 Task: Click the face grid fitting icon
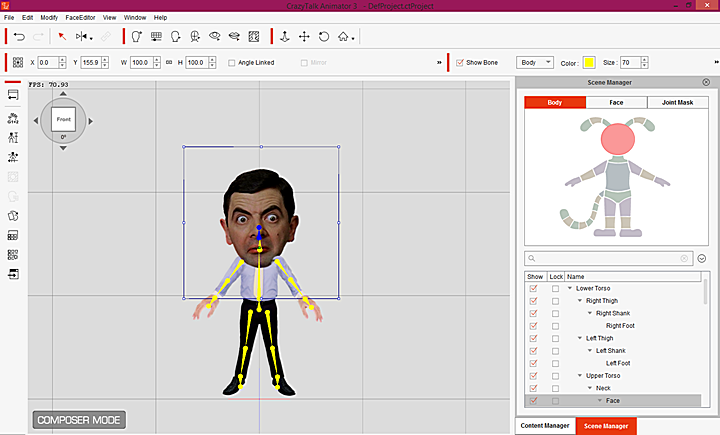tap(156, 36)
